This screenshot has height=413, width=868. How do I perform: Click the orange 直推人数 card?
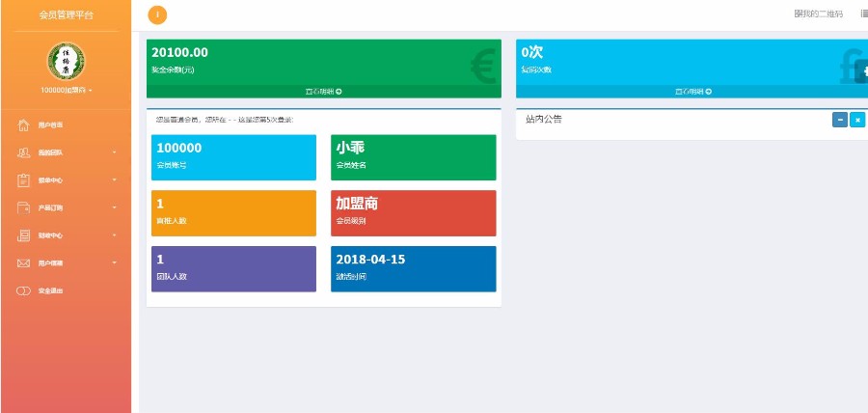pos(233,213)
